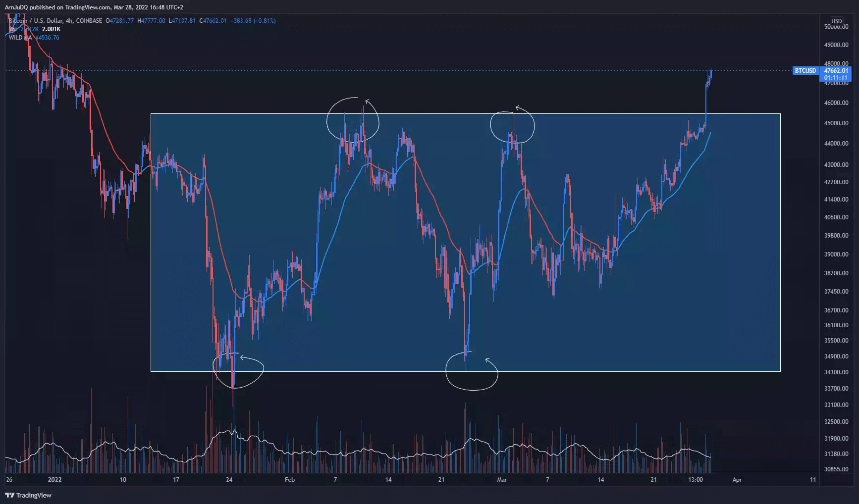Click the 30855.00 price axis label

pyautogui.click(x=836, y=469)
